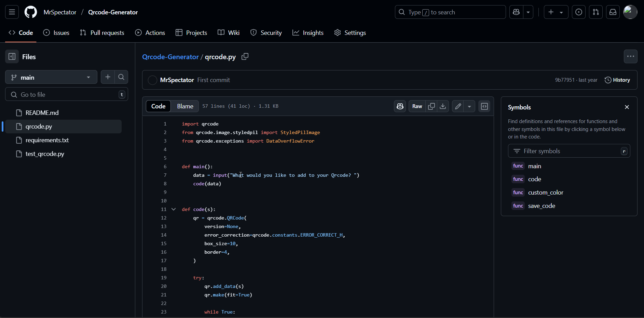The height and width of the screenshot is (318, 644).
Task: Edit this file with pencil icon
Action: [x=458, y=106]
